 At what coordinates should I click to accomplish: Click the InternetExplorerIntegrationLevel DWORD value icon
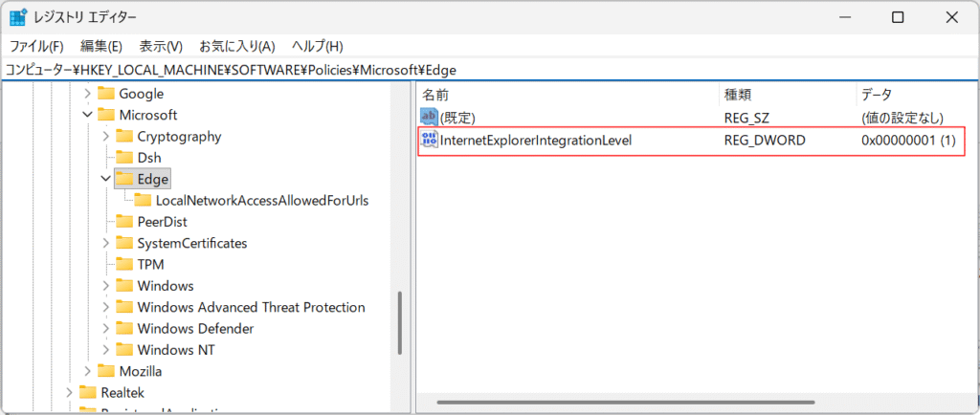[429, 141]
